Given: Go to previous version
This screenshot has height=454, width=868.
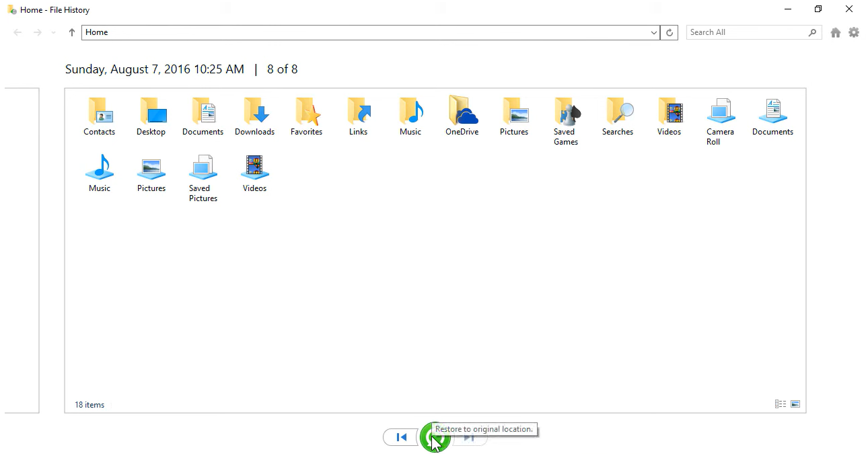Looking at the screenshot, I should tap(401, 437).
